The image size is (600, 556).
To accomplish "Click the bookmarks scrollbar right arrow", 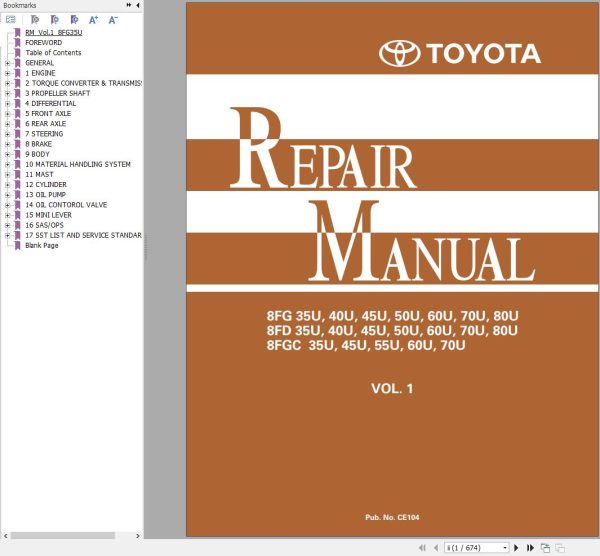I will pos(138,536).
